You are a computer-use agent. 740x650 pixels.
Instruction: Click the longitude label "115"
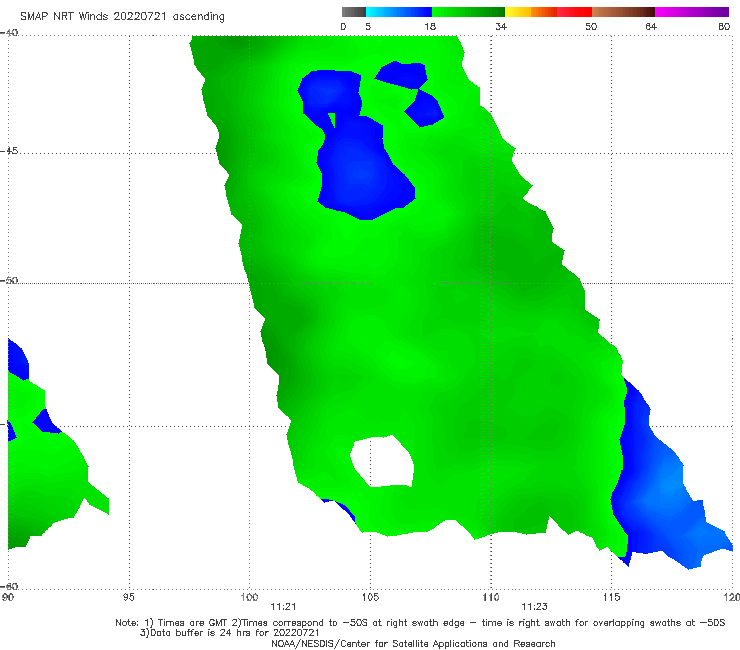[x=612, y=598]
